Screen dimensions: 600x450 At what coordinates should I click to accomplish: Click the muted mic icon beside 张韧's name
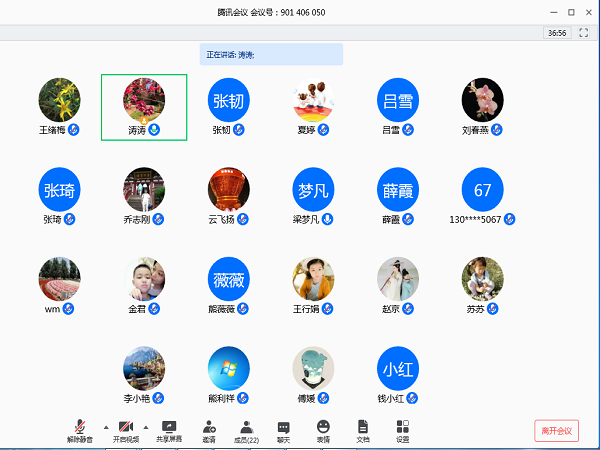click(239, 130)
